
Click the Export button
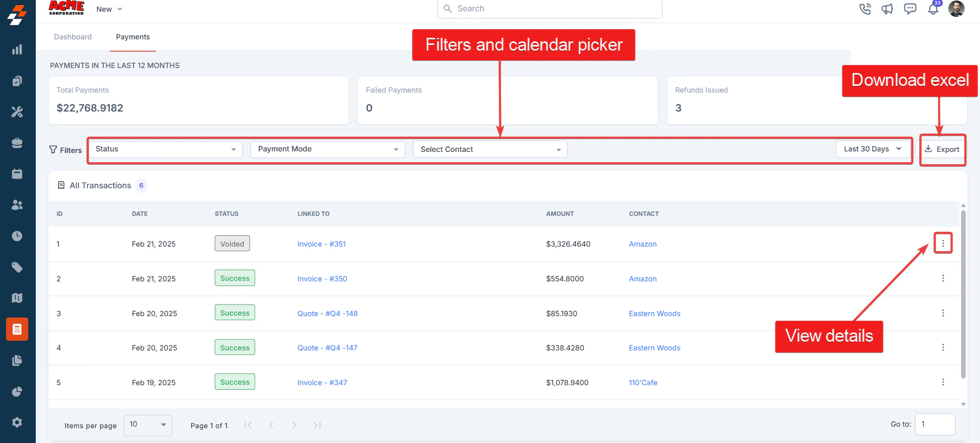[x=942, y=149]
